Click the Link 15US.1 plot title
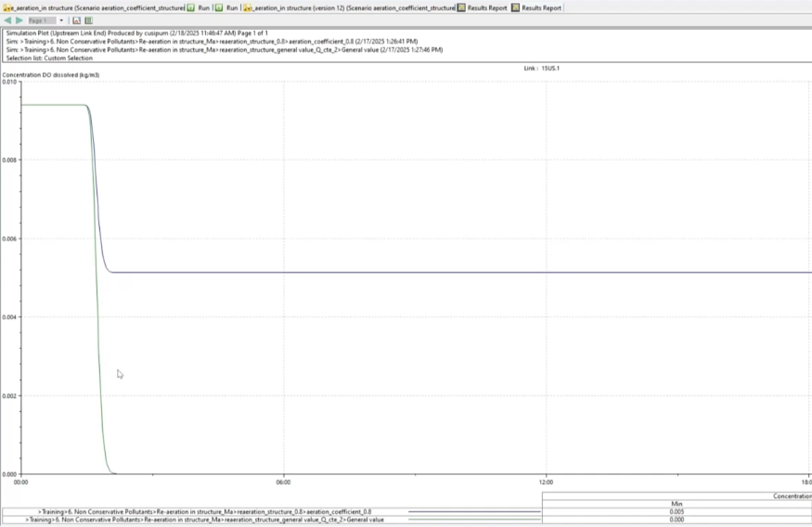 point(544,69)
